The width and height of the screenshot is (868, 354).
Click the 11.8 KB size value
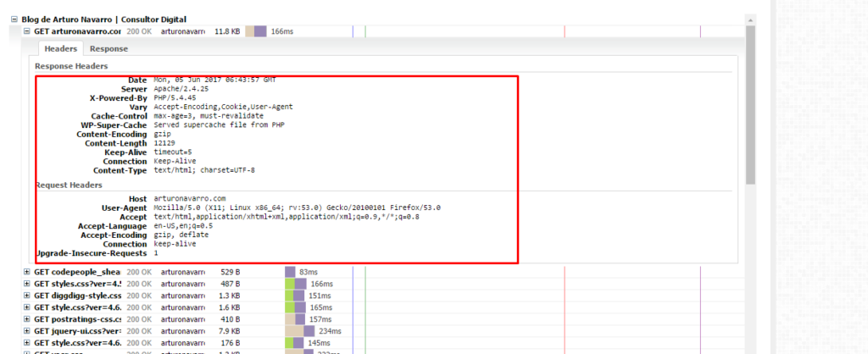[x=227, y=31]
